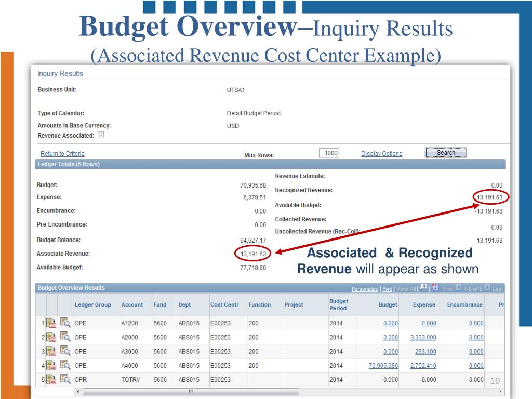The image size is (532, 399).
Task: Open Display Options link
Action: [x=381, y=154]
